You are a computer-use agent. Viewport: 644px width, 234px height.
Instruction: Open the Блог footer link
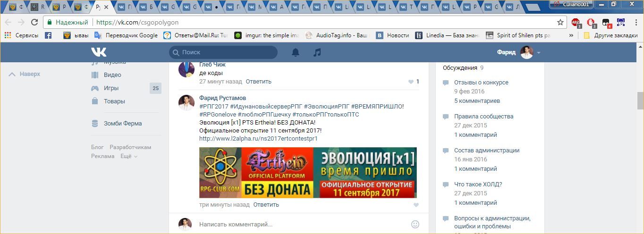(x=97, y=147)
